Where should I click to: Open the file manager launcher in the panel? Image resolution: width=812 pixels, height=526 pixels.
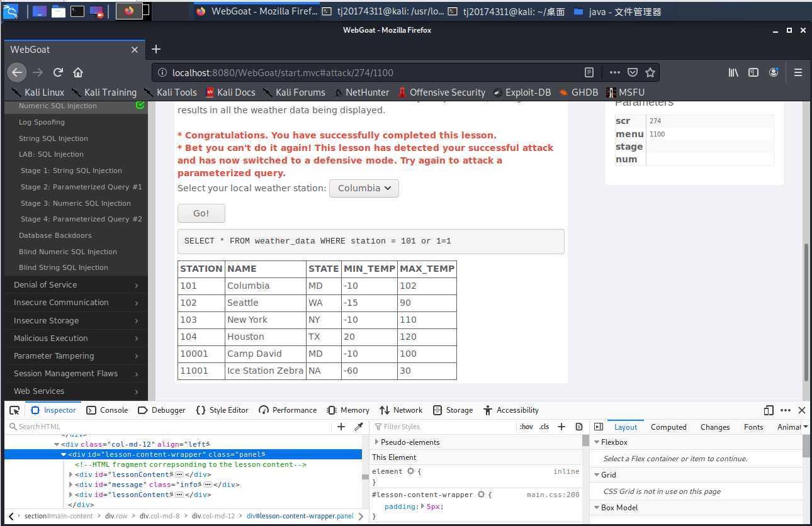(59, 11)
